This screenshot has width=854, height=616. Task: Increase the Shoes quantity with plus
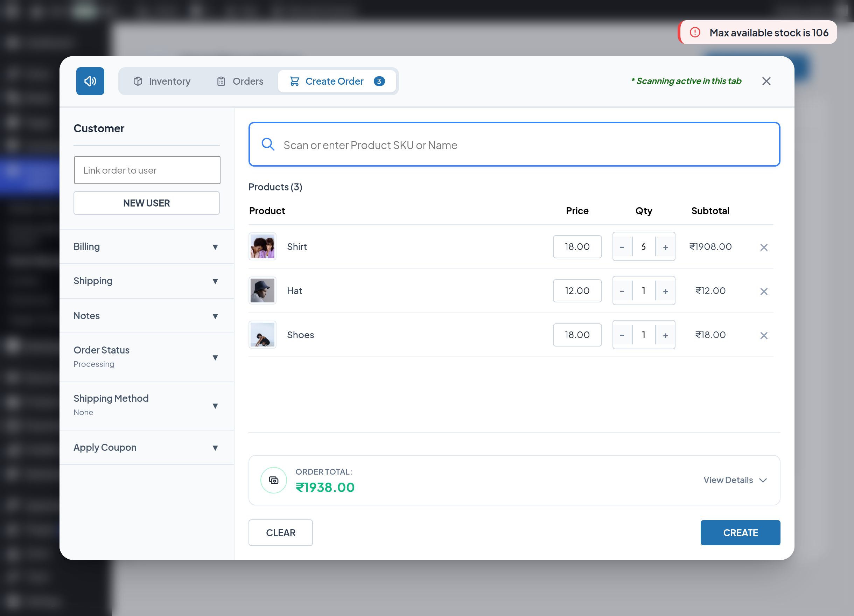coord(665,335)
